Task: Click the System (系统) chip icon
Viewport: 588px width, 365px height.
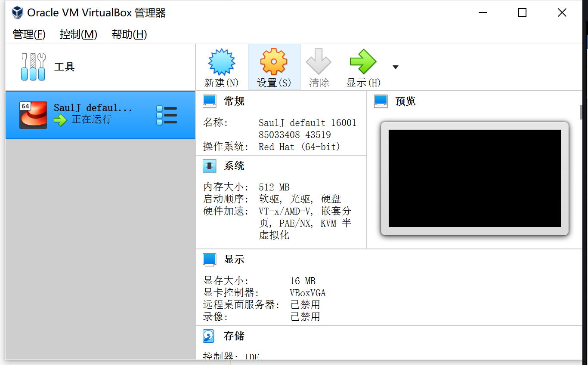Action: click(x=210, y=166)
